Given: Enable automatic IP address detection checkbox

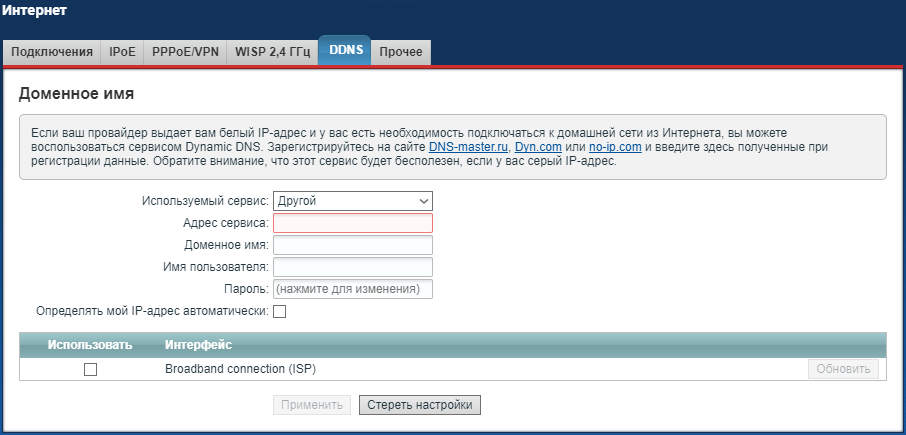Looking at the screenshot, I should point(280,312).
